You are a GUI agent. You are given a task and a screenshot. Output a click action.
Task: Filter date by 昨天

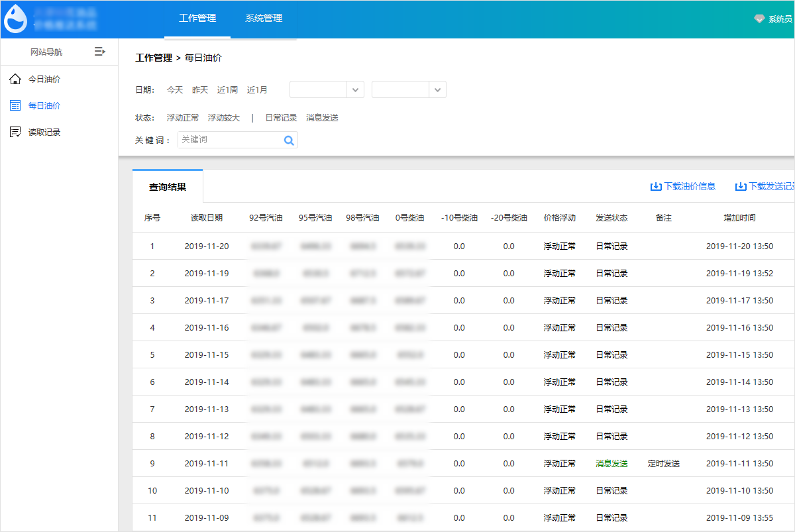200,90
